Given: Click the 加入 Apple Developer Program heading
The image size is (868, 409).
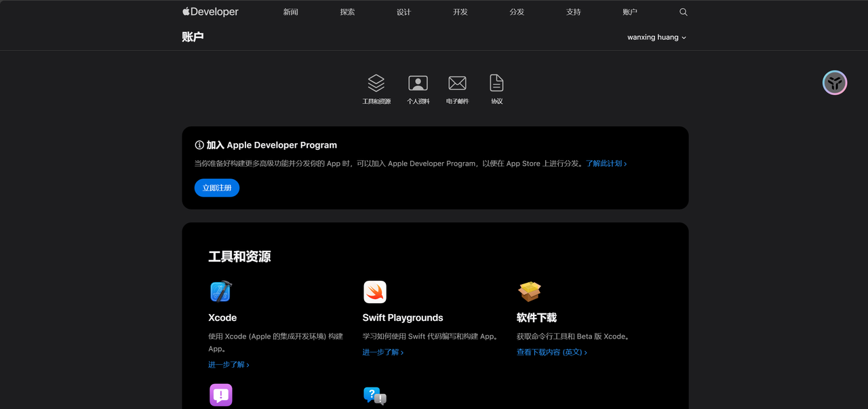Looking at the screenshot, I should (x=272, y=145).
